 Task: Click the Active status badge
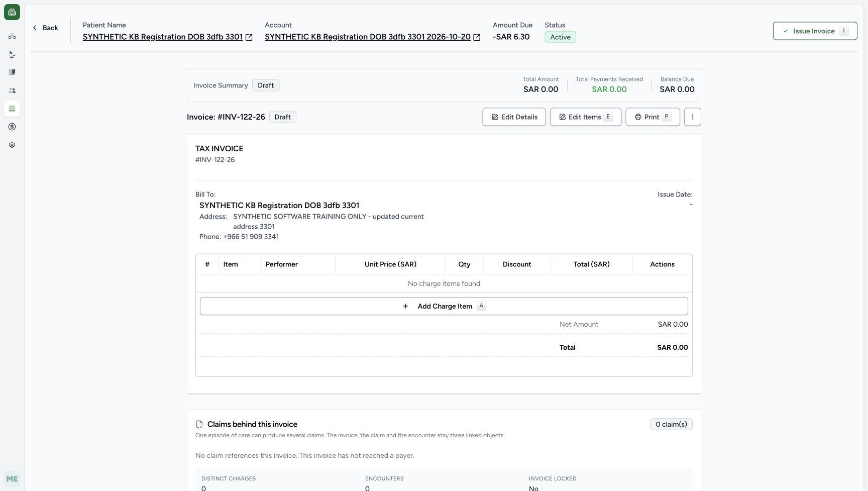560,37
